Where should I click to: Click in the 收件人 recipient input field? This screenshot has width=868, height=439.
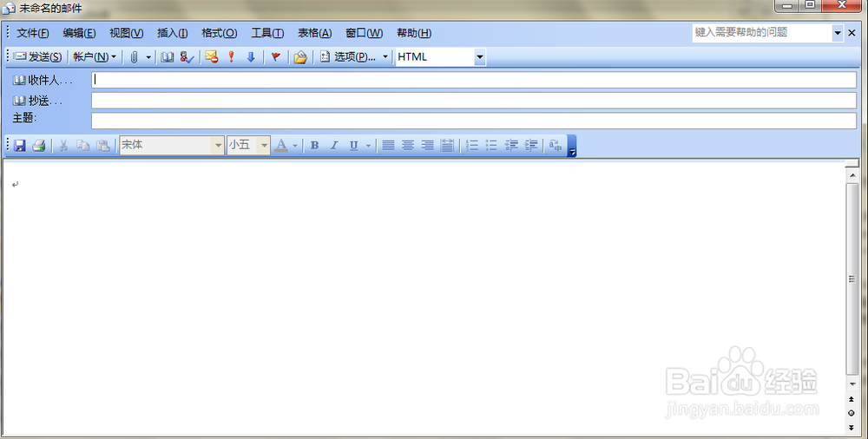click(474, 80)
